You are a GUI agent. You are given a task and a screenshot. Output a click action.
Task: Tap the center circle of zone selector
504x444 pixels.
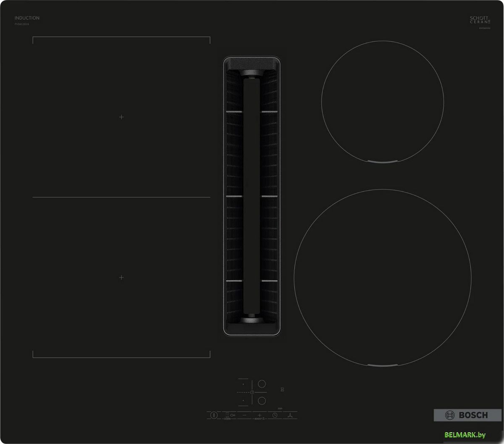(252, 392)
